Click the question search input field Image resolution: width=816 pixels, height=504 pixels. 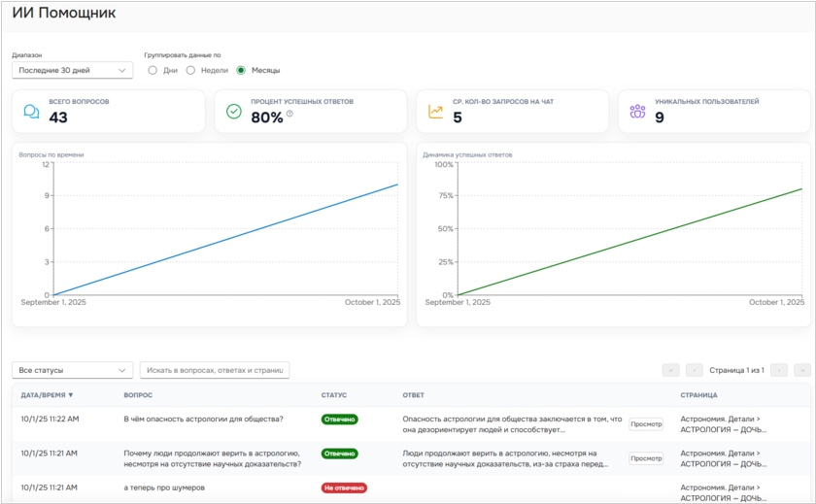(x=215, y=370)
